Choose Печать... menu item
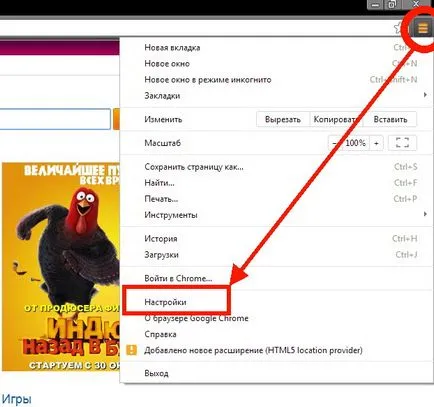Screen dimensions: 434x407 click(x=277, y=199)
